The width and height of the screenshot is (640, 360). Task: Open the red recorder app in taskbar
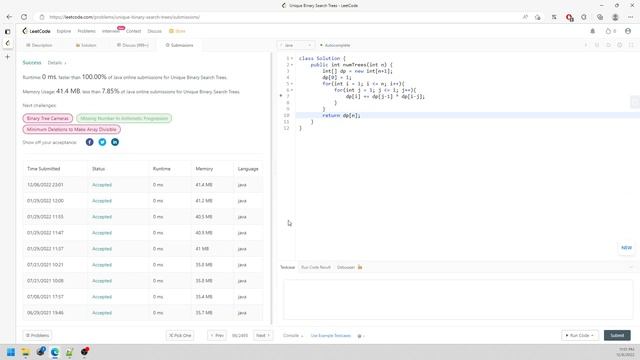tap(84, 351)
